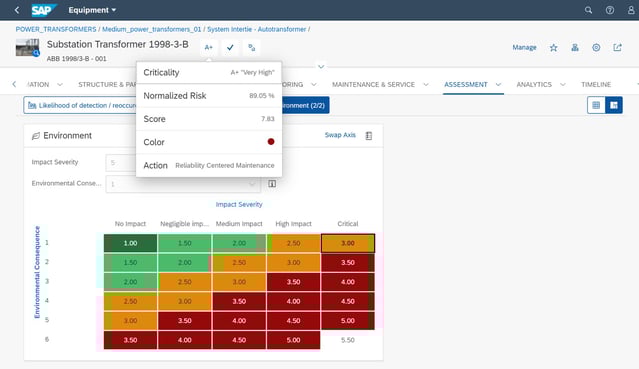This screenshot has height=369, width=639.
Task: Click the info icon beside Environmental Consequence
Action: (x=272, y=184)
